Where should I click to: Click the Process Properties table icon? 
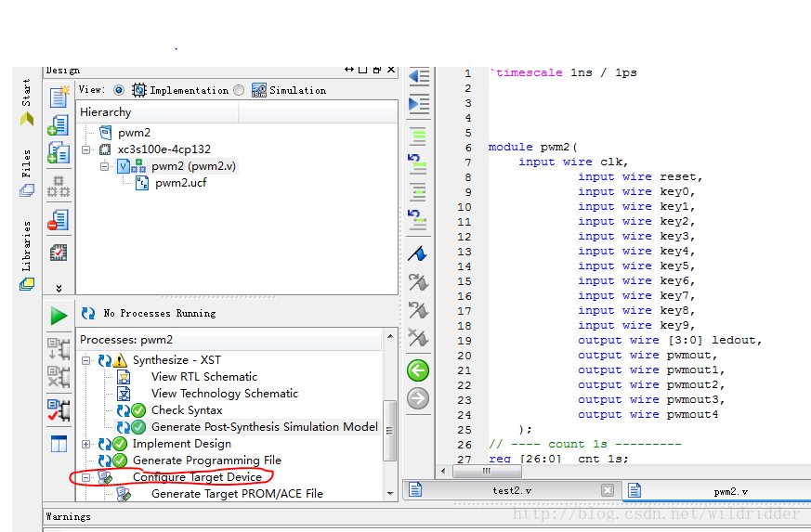pos(59,444)
